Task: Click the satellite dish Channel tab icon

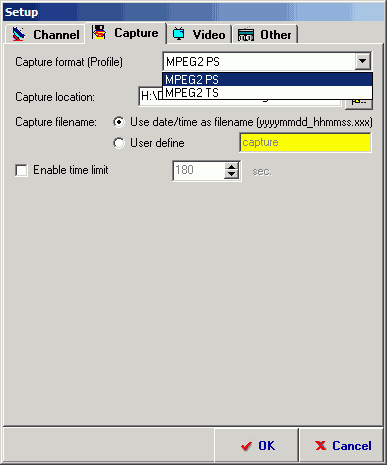Action: 19,34
